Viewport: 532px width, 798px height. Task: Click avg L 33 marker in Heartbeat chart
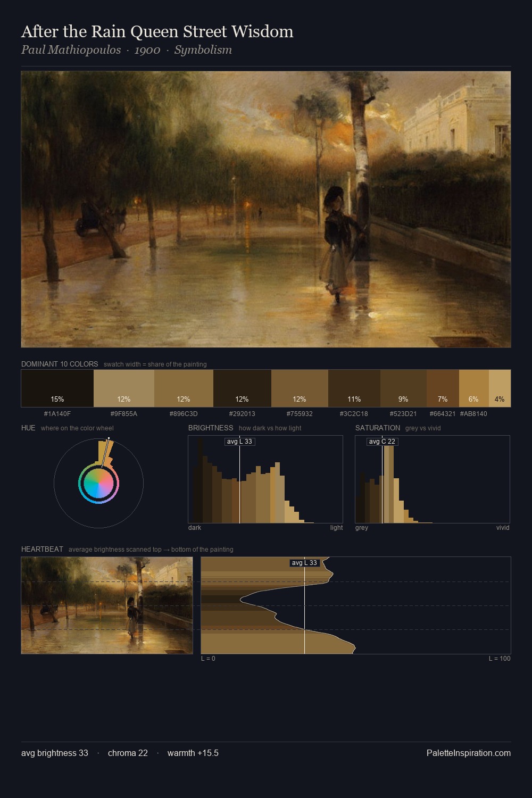tap(304, 563)
